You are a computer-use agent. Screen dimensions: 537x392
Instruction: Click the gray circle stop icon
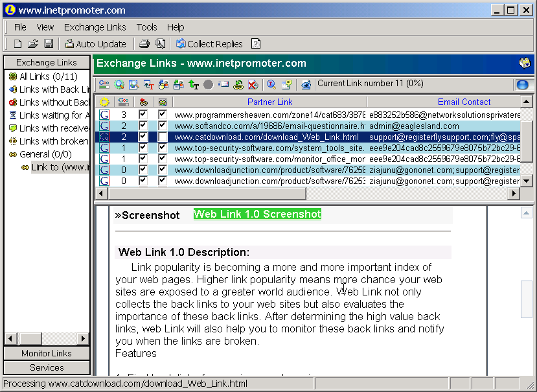pyautogui.click(x=208, y=84)
